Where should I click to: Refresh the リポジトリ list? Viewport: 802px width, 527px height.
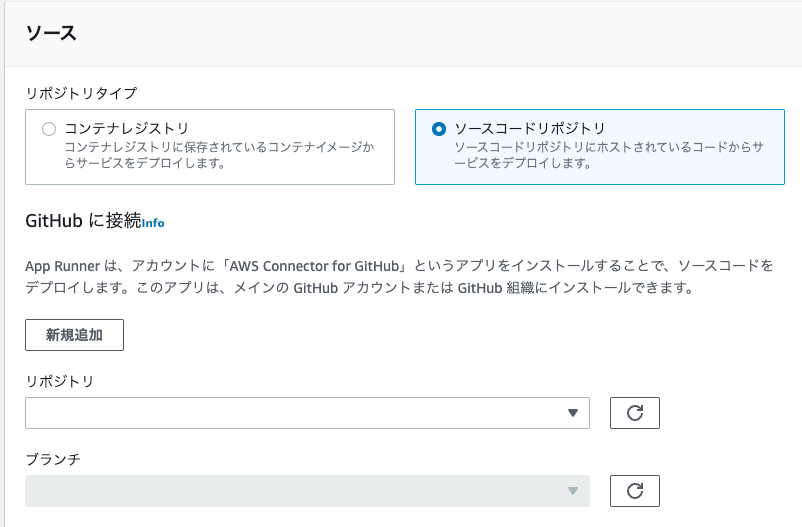(635, 413)
